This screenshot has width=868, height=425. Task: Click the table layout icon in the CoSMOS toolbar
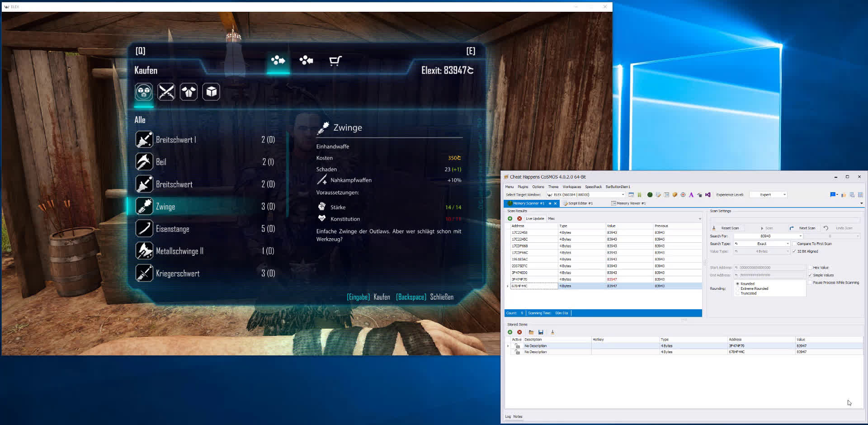coord(666,195)
